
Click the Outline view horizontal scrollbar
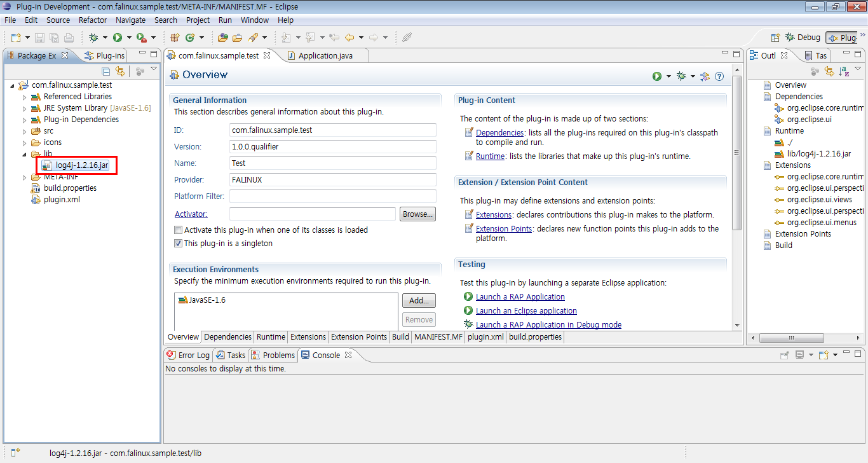point(792,338)
